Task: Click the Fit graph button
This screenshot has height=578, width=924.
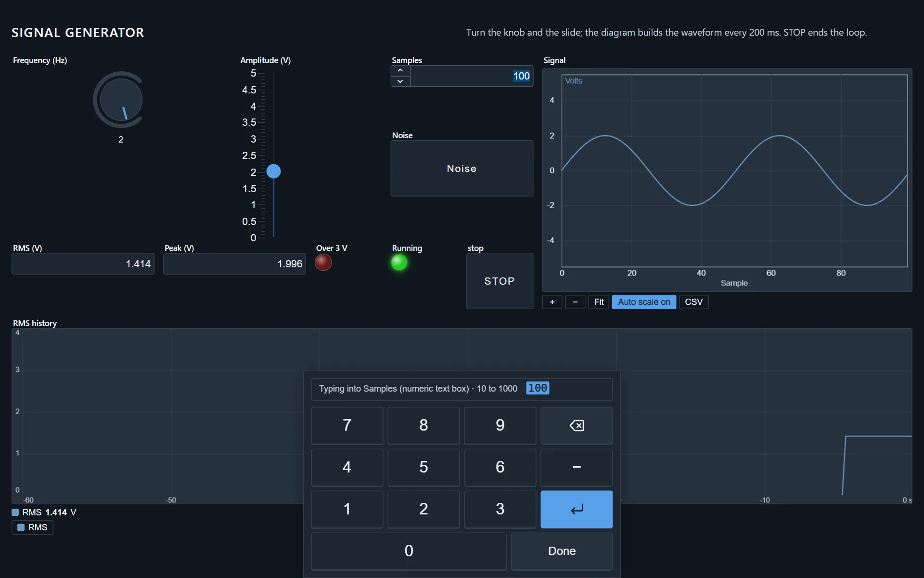Action: 599,302
